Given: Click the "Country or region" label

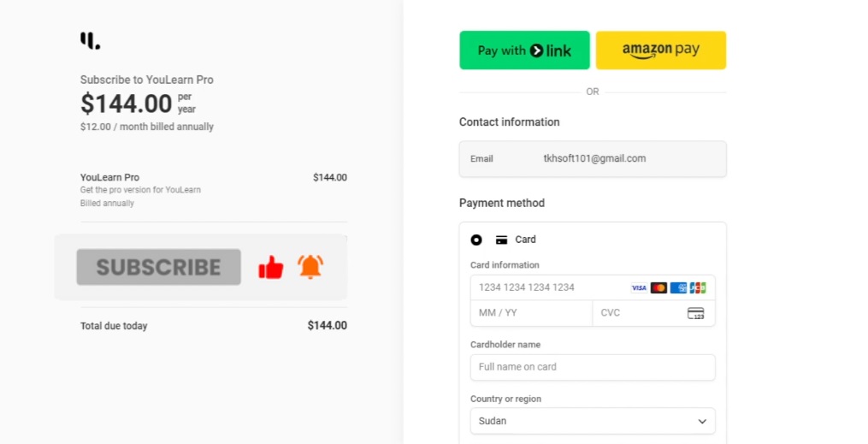Looking at the screenshot, I should pos(505,399).
